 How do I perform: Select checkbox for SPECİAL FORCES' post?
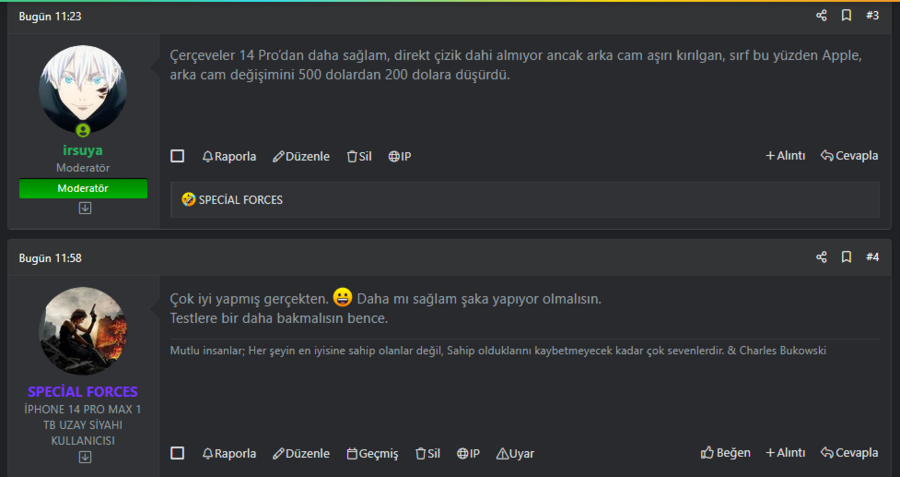point(178,453)
